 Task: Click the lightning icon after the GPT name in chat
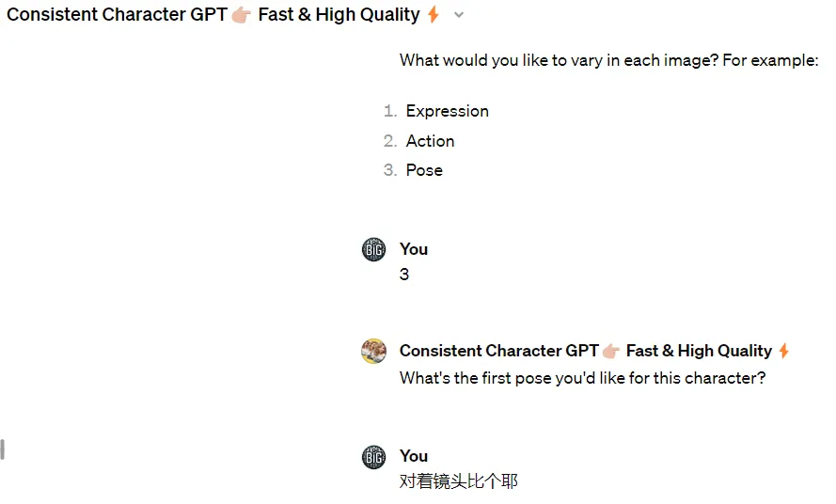coord(783,351)
